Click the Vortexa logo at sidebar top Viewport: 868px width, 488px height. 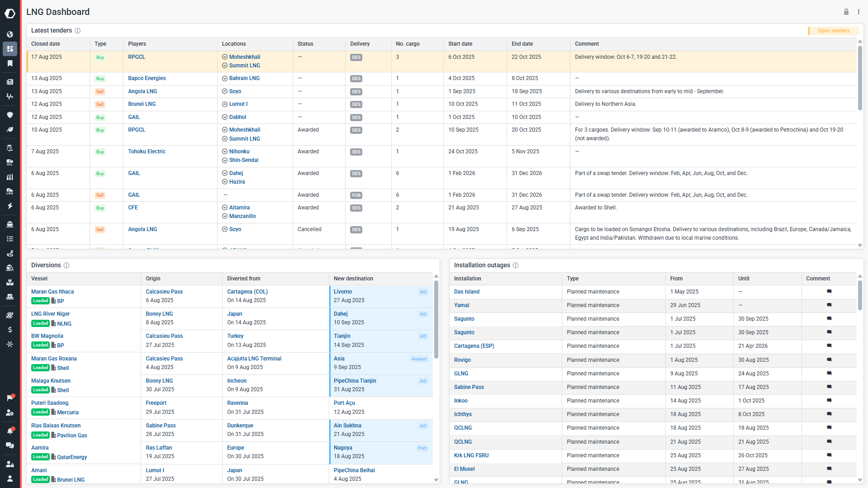click(x=10, y=14)
